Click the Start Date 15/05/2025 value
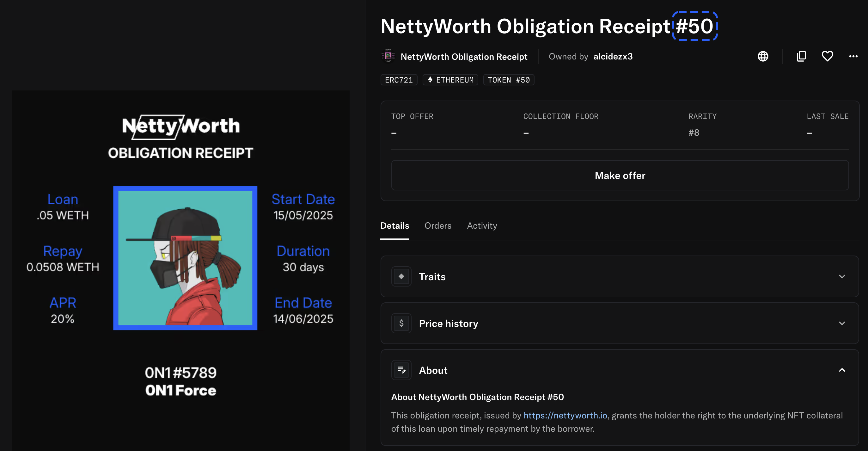Image resolution: width=868 pixels, height=451 pixels. point(303,215)
